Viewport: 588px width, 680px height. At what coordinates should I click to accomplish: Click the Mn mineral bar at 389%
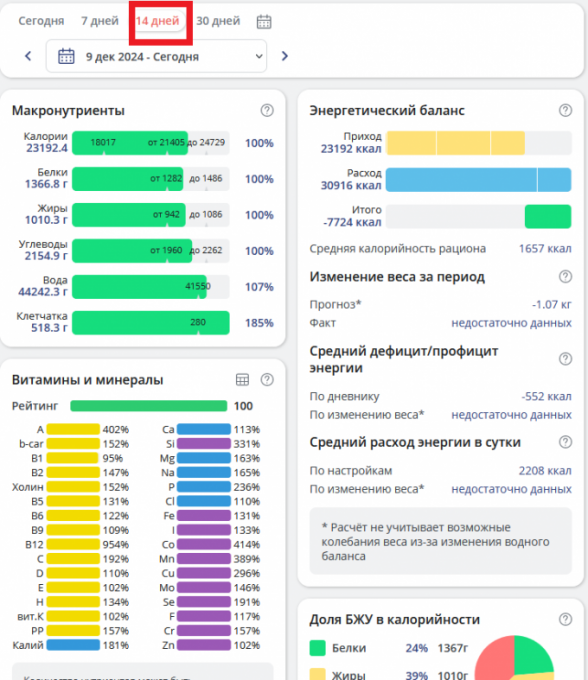tap(203, 559)
